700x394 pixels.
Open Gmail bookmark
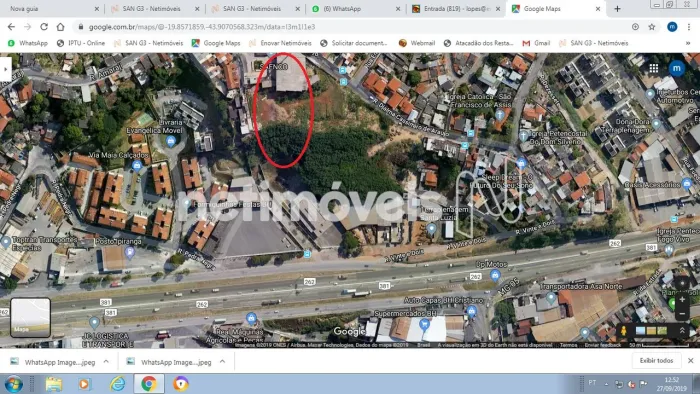536,43
